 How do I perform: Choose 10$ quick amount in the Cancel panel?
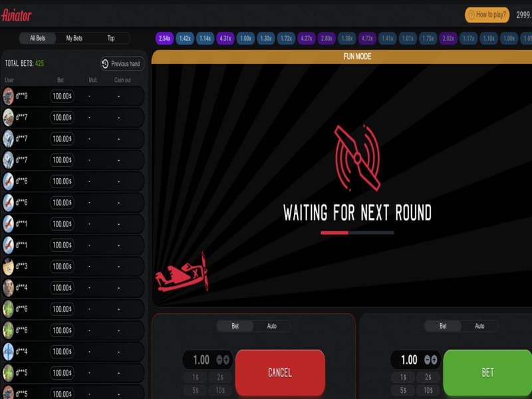220,390
